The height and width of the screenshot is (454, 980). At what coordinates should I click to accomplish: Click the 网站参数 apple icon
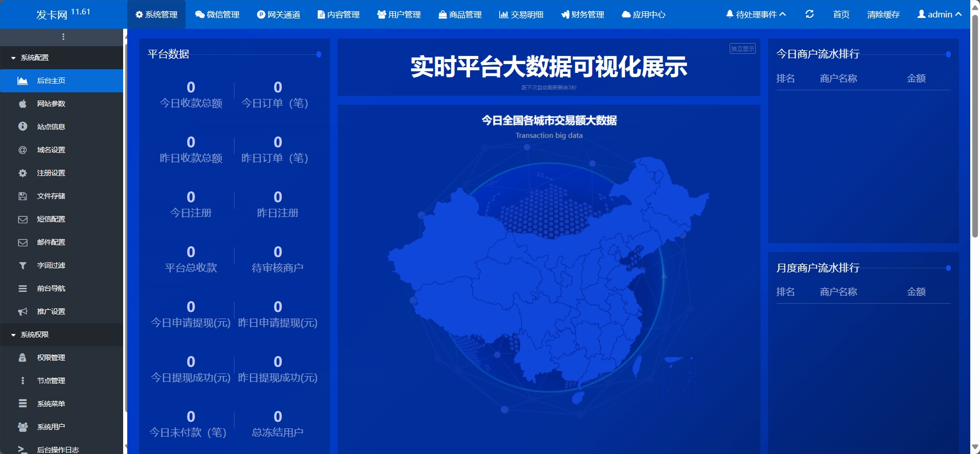coord(23,104)
